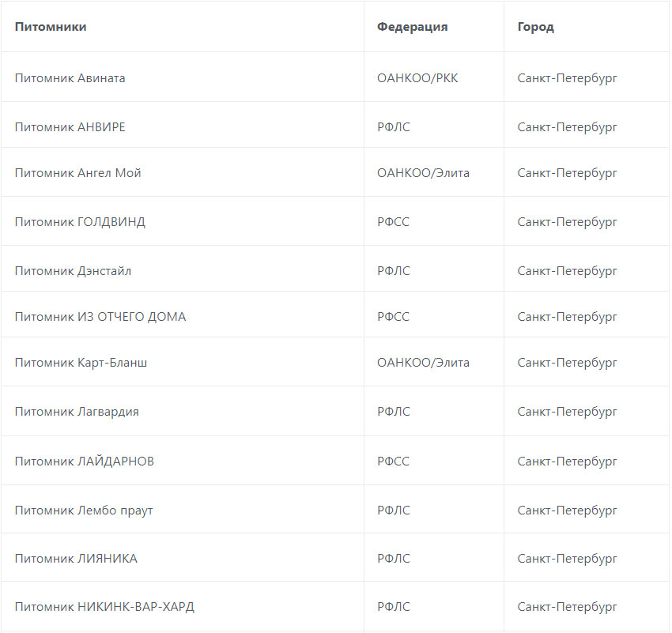Open Питомник ЛАЙДАРНОВ entry
672x633 pixels.
84,461
